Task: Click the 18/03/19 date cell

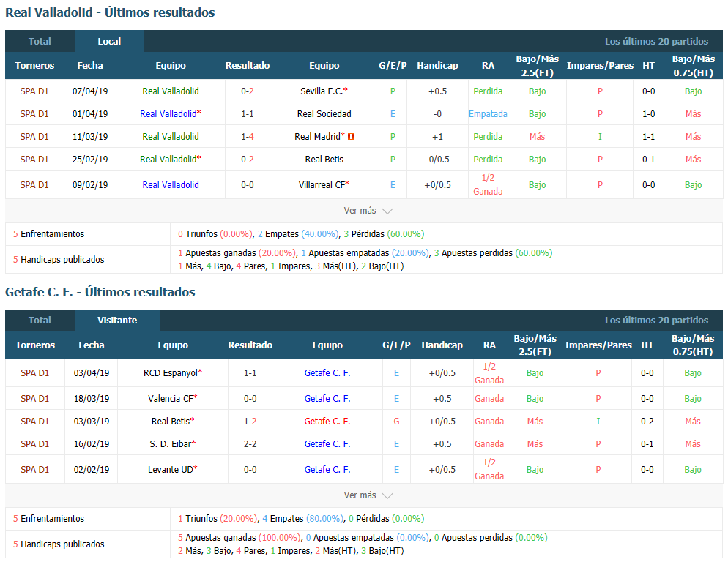Action: pos(92,399)
